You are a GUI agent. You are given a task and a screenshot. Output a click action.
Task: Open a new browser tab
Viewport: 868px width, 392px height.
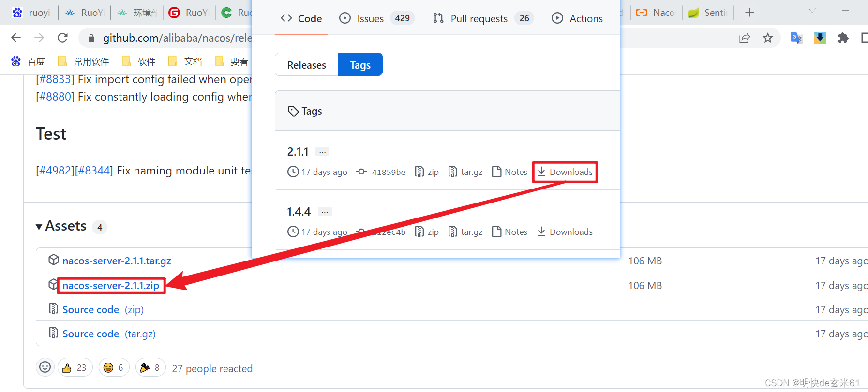[x=749, y=13]
